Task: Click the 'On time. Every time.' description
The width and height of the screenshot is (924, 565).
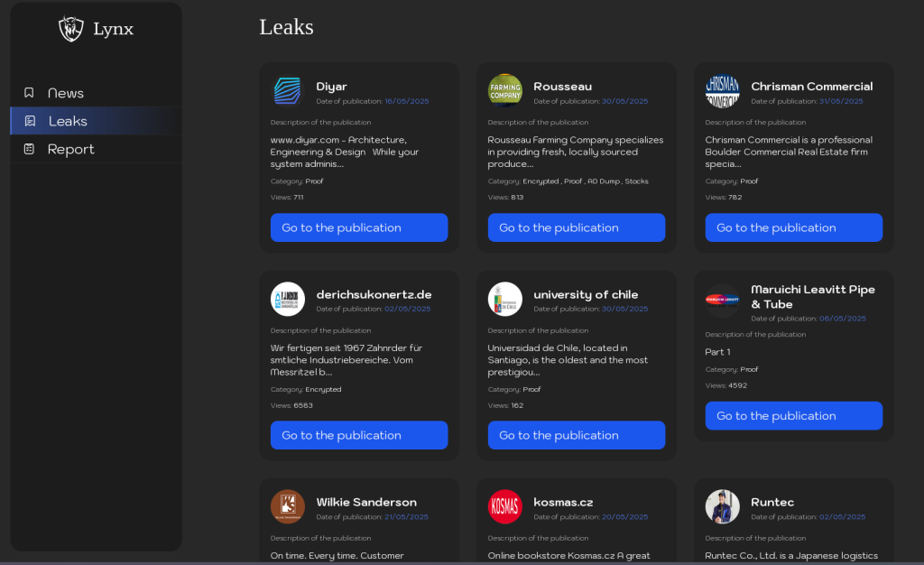Action: point(337,556)
